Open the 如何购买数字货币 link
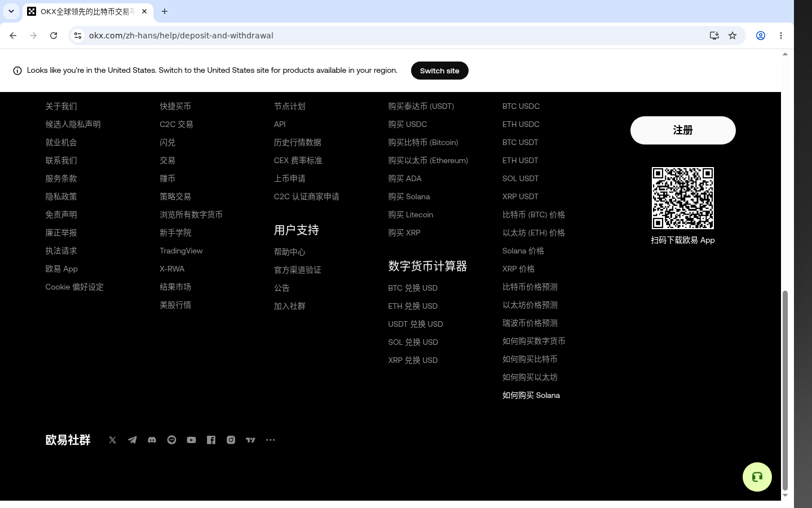Image resolution: width=812 pixels, height=508 pixels. 534,341
